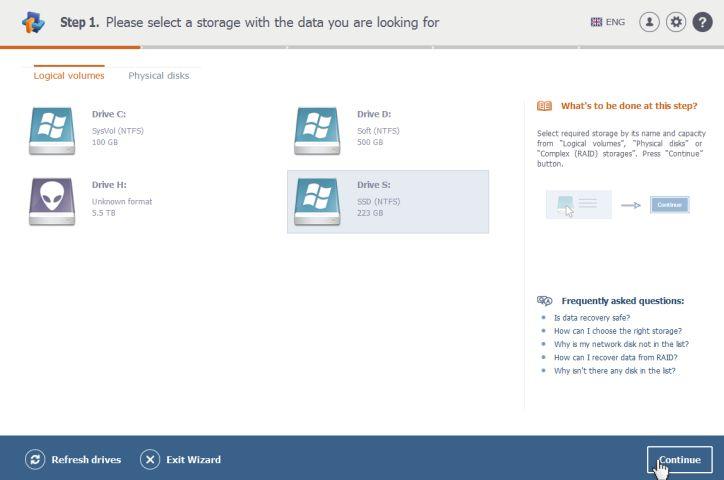The height and width of the screenshot is (480, 724).
Task: Click the Drive D: label text
Action: [x=374, y=114]
